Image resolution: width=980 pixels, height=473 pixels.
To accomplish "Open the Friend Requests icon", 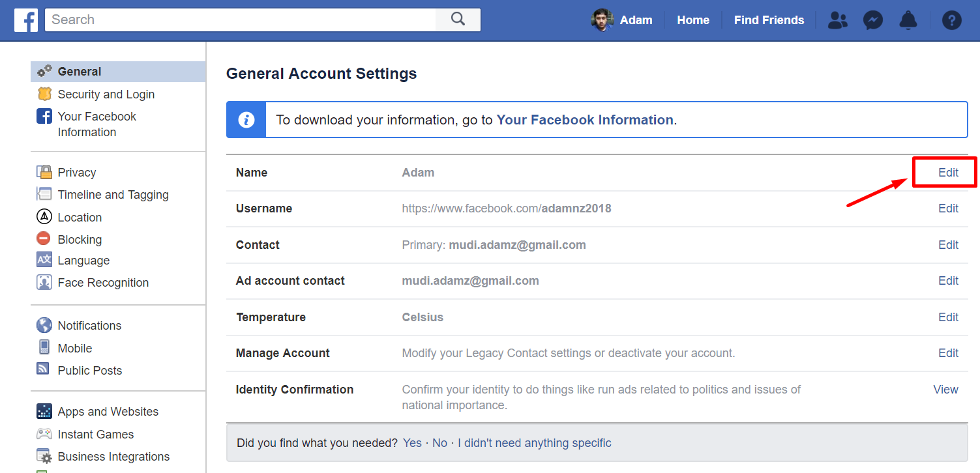I will [837, 20].
